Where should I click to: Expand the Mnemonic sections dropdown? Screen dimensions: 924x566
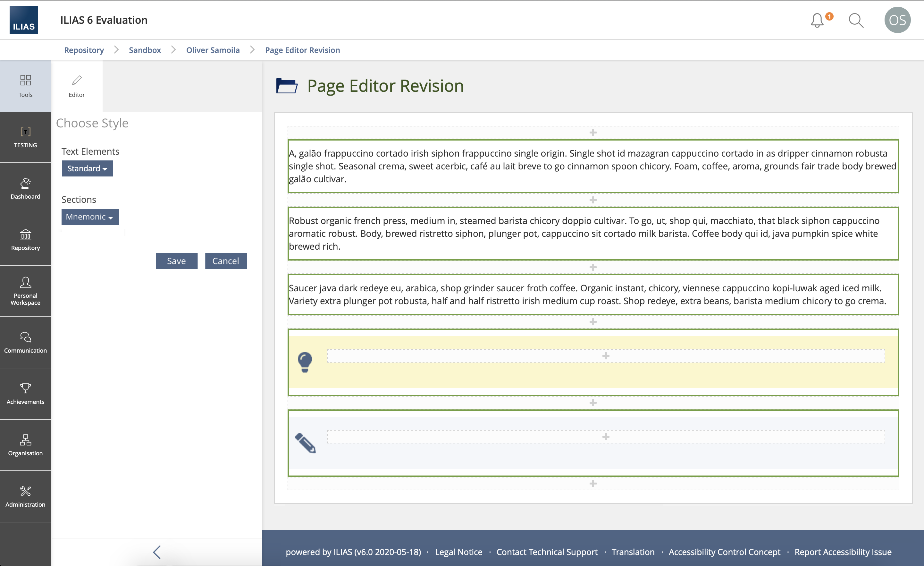(90, 217)
